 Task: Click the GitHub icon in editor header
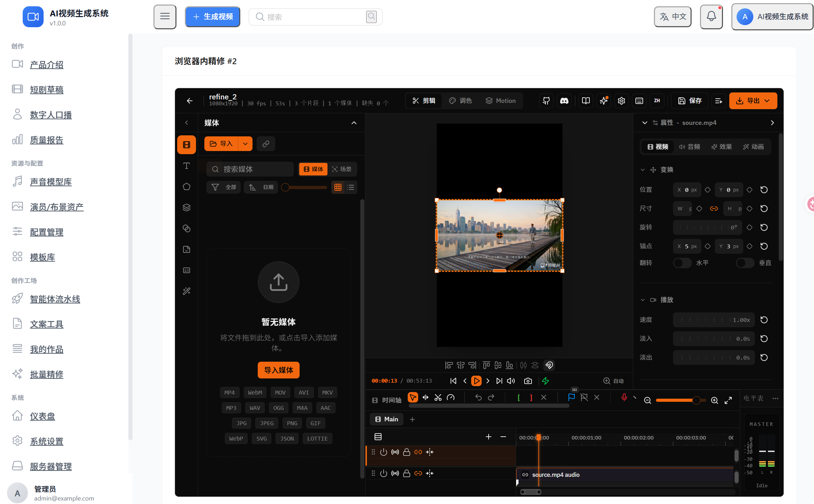546,101
